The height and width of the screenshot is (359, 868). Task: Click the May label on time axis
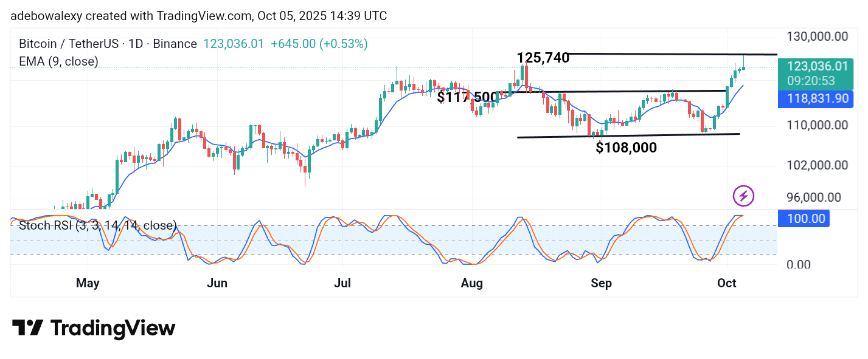pyautogui.click(x=88, y=283)
